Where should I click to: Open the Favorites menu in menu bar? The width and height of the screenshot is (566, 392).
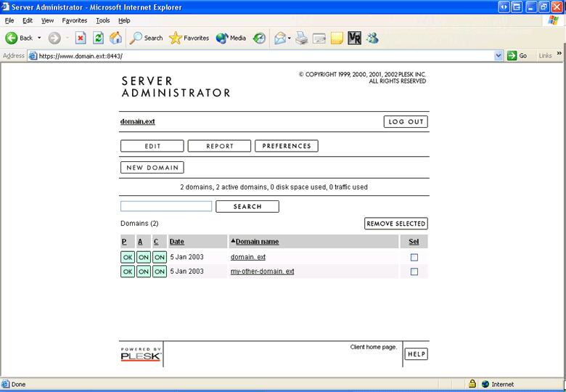tap(74, 20)
